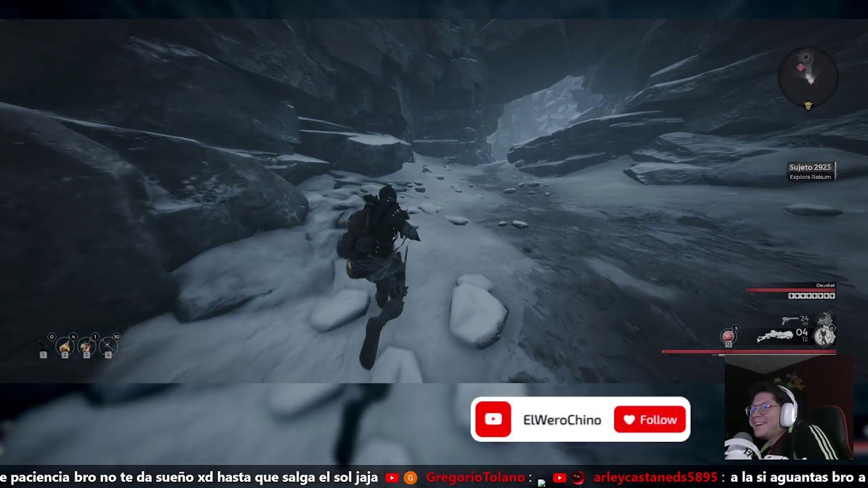Click the red relic icon labeled Q
This screenshot has width=868, height=488.
point(728,336)
